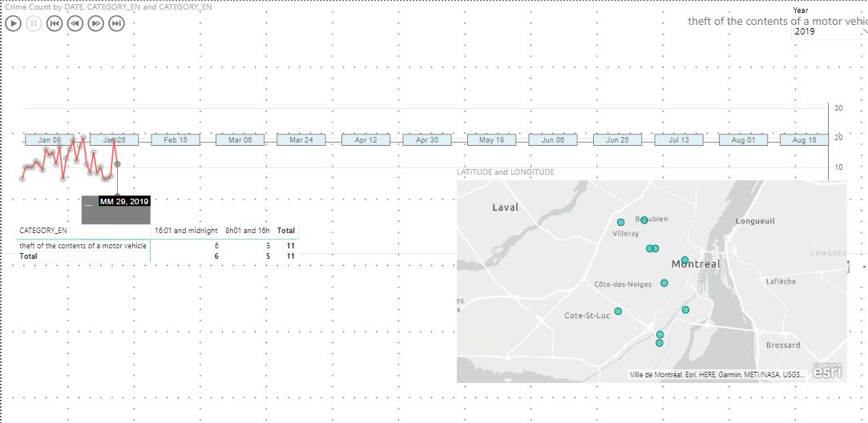Advance to the next timeline frame
This screenshot has width=868, height=423.
95,23
